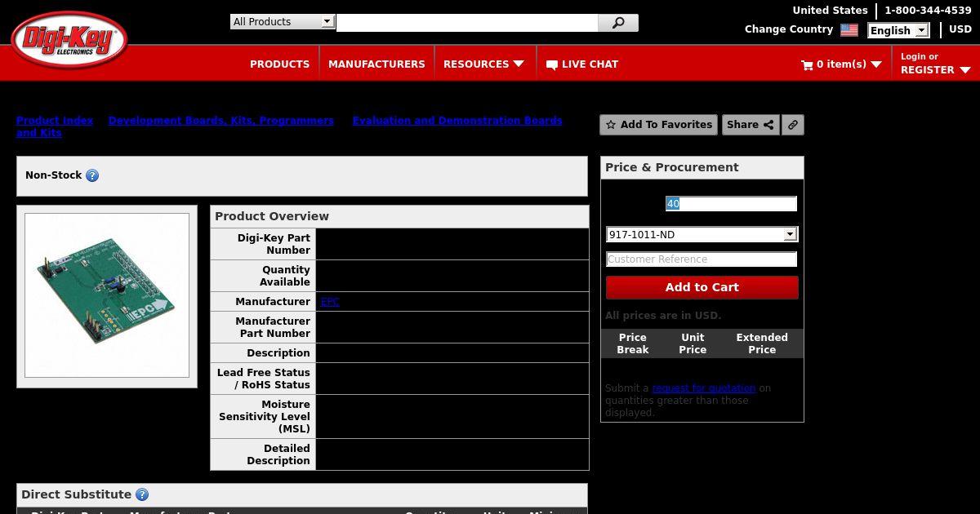This screenshot has width=980, height=514.
Task: Open the English language dropdown
Action: click(x=898, y=30)
